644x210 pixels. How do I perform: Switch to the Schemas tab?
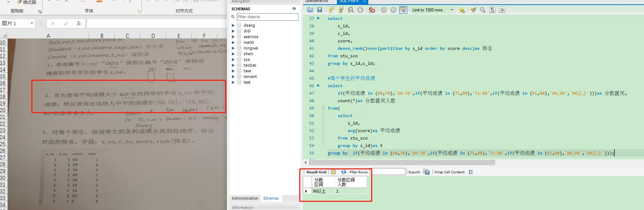click(271, 198)
